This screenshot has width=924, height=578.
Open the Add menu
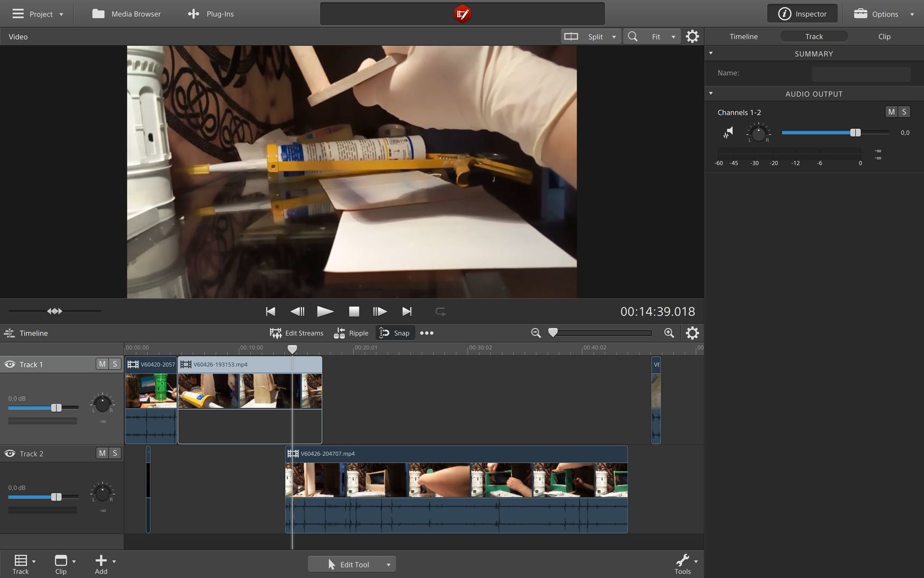[x=104, y=564]
